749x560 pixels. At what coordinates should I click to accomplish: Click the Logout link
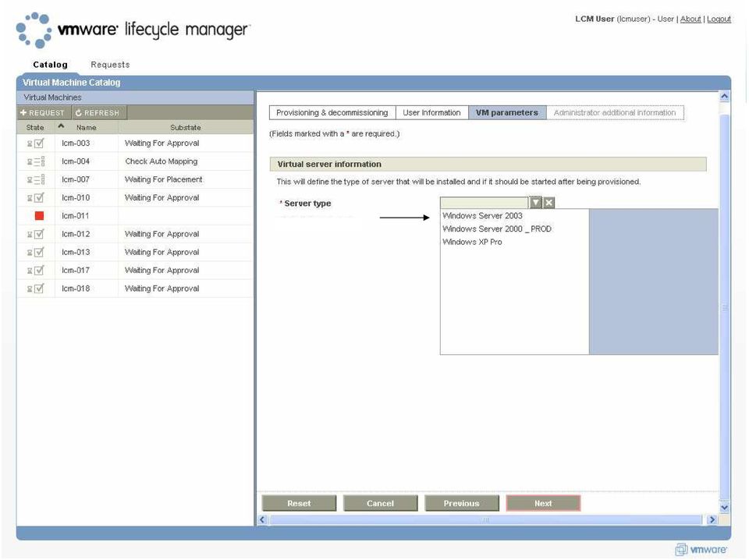click(719, 19)
